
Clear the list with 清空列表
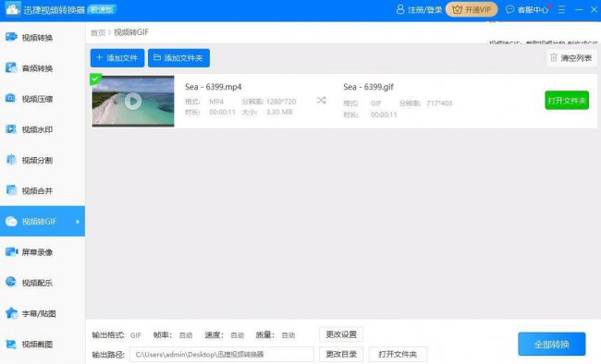(571, 58)
